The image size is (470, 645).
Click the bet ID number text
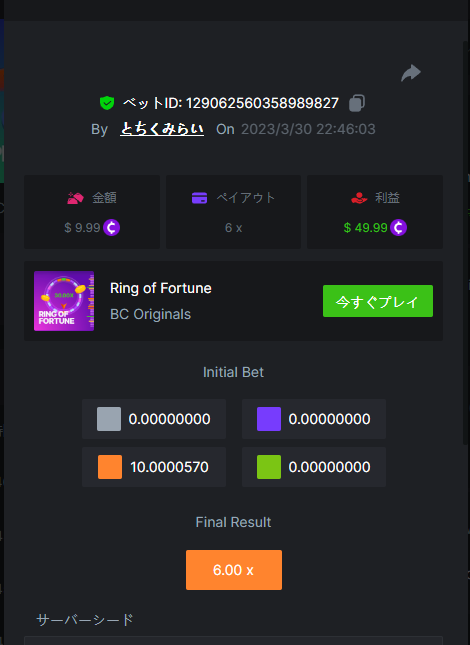coord(262,103)
